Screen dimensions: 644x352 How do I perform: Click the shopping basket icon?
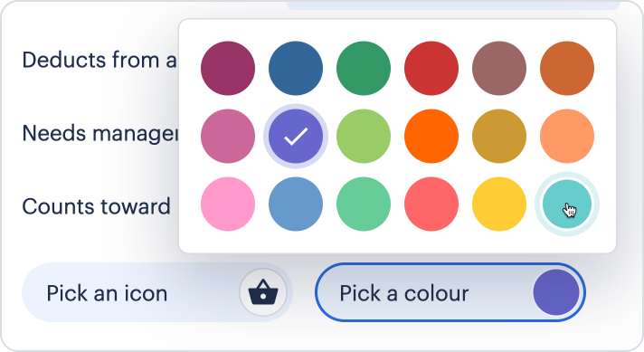(x=263, y=292)
